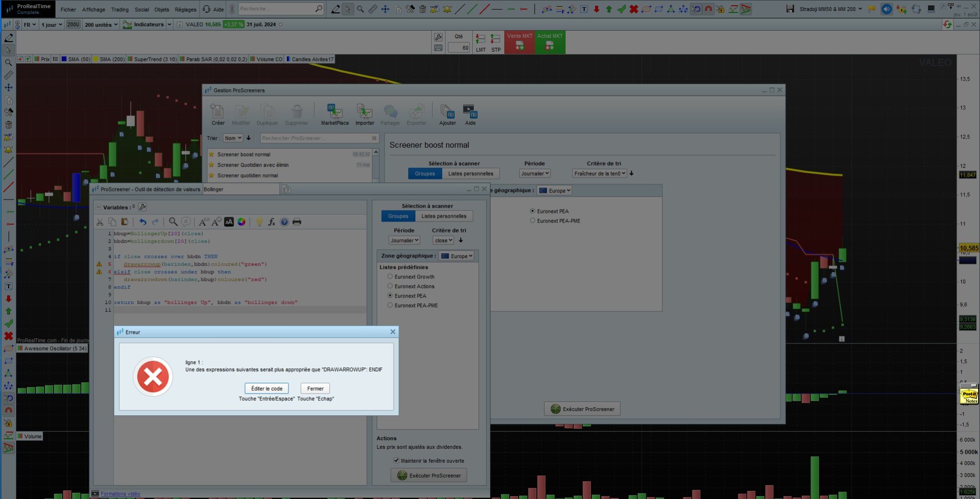Click the trash icon in top toolbar
The image size is (980, 499).
click(x=423, y=9)
